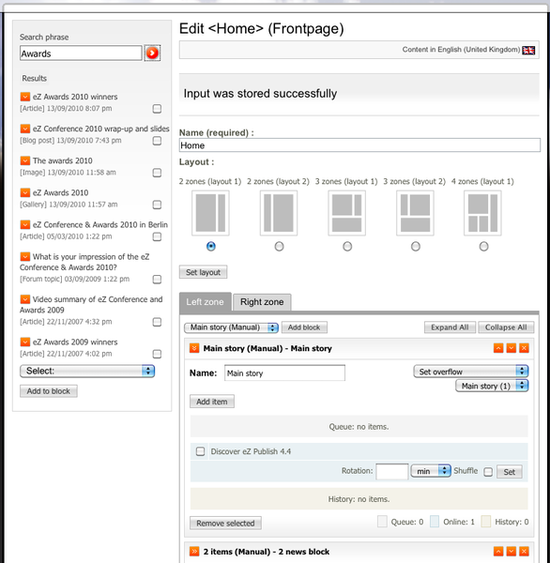Enable the Shuffle checkbox
The image size is (550, 563).
488,472
